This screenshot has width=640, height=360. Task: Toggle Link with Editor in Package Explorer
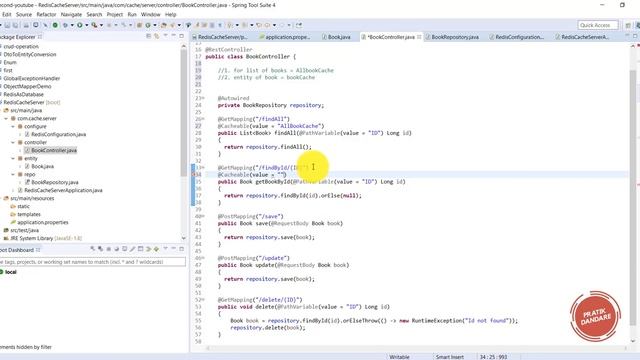click(x=156, y=36)
